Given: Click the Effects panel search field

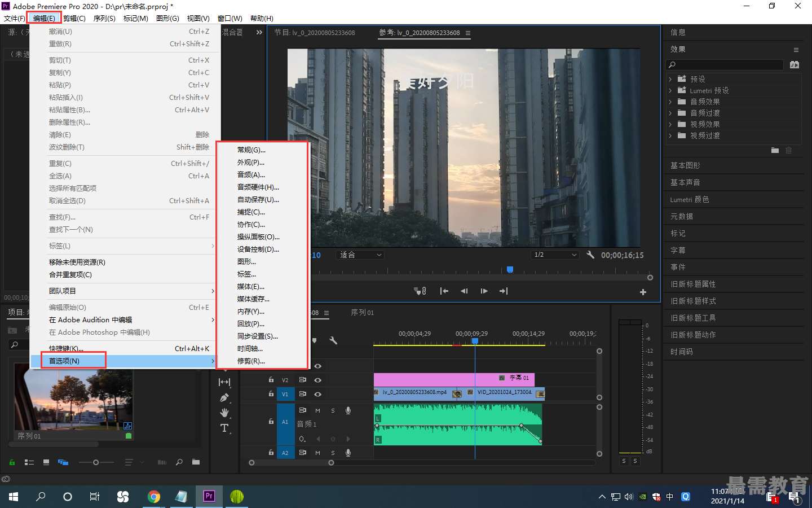Looking at the screenshot, I should point(725,65).
